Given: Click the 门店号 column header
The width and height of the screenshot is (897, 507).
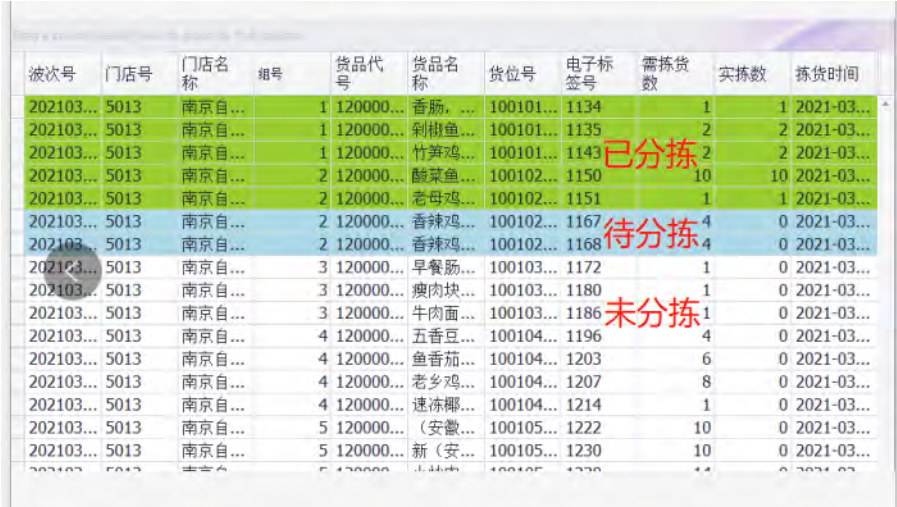Looking at the screenshot, I should (x=138, y=73).
